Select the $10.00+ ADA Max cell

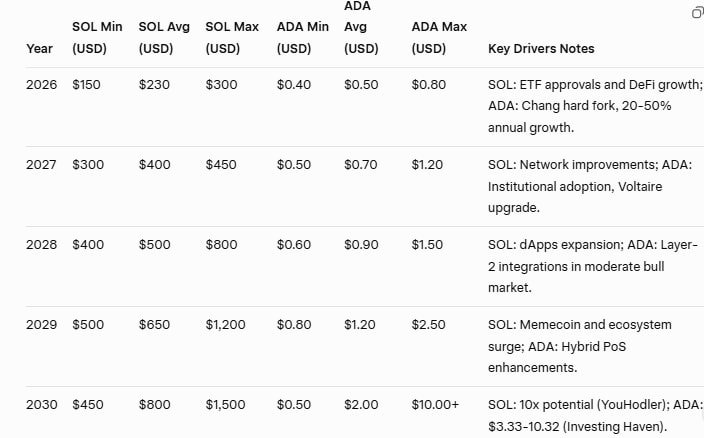pyautogui.click(x=435, y=405)
